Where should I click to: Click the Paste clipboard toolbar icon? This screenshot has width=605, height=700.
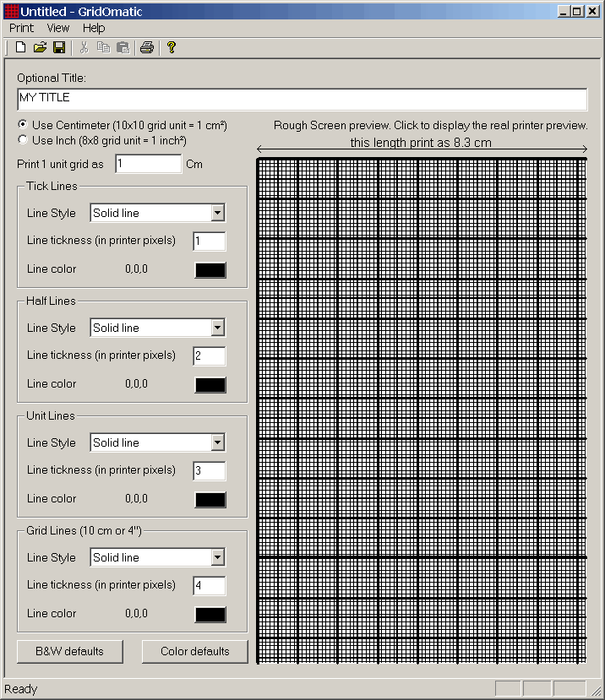123,47
